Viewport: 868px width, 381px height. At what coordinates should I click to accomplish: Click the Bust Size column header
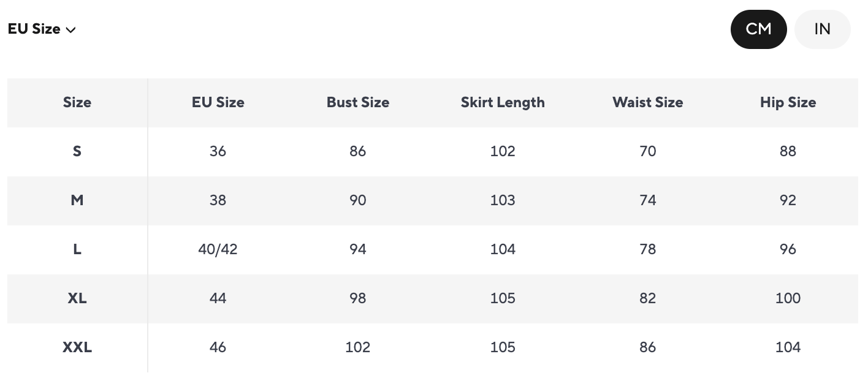tap(358, 102)
